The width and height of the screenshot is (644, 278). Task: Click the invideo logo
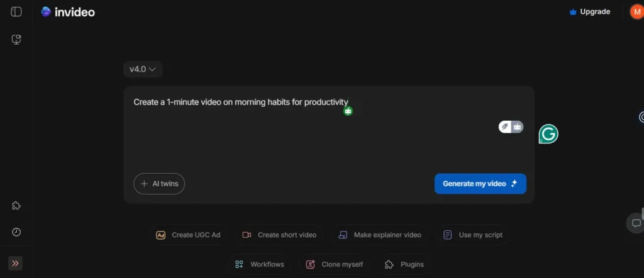click(68, 12)
